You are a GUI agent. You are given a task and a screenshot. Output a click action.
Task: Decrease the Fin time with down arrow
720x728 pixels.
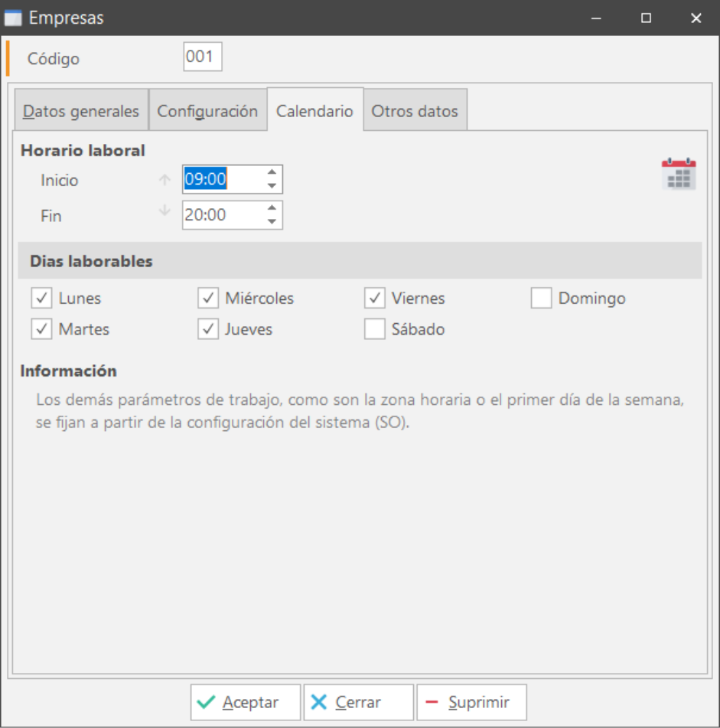tap(272, 222)
